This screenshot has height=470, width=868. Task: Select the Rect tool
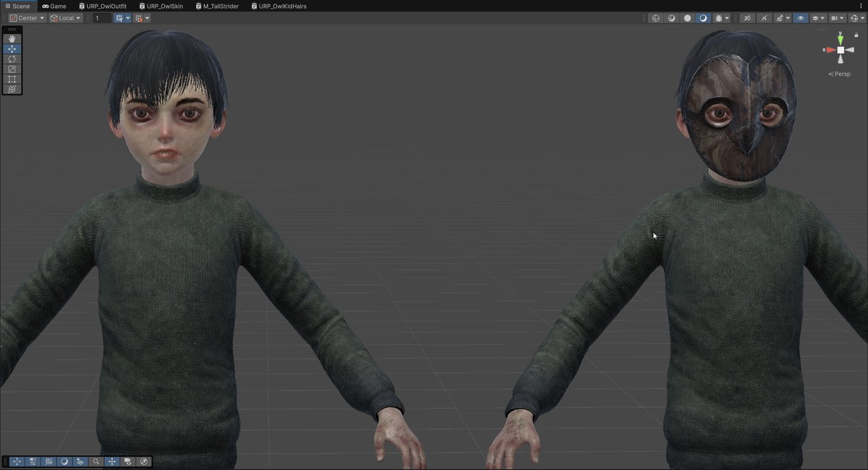12,79
